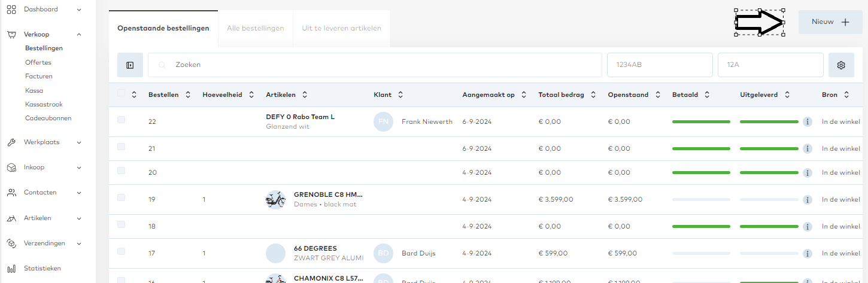Open the Werkplaats wrench icon
Screen dimensions: 868x283
tap(11, 142)
